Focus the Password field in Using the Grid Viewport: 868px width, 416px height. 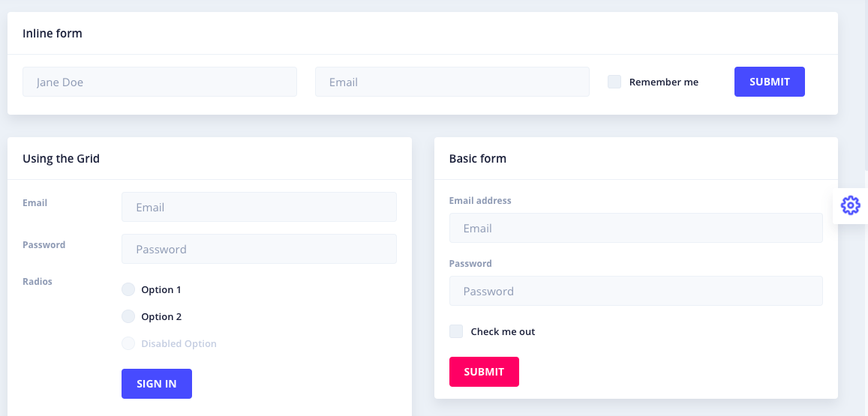coord(259,249)
